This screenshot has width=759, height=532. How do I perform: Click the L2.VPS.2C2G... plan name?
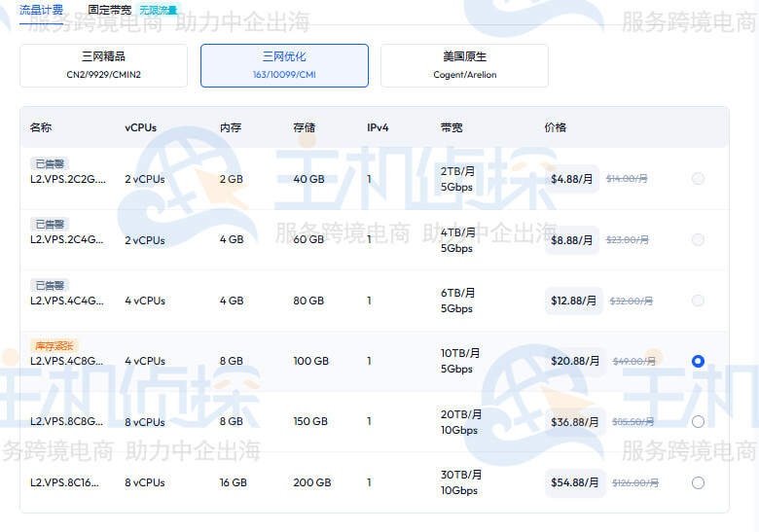[68, 179]
